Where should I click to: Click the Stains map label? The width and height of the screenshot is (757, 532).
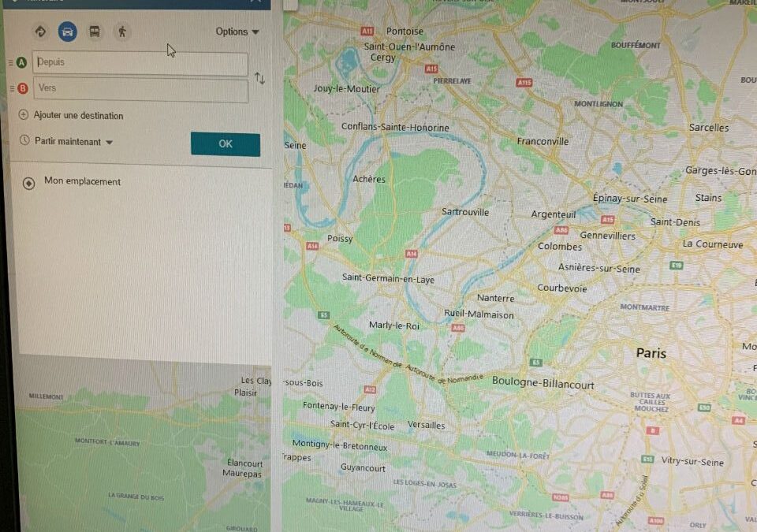[x=708, y=198]
